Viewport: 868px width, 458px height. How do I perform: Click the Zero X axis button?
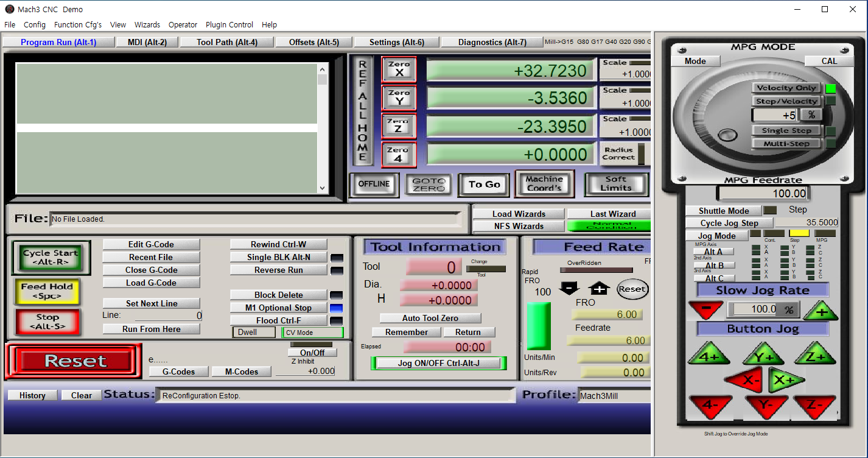[399, 69]
